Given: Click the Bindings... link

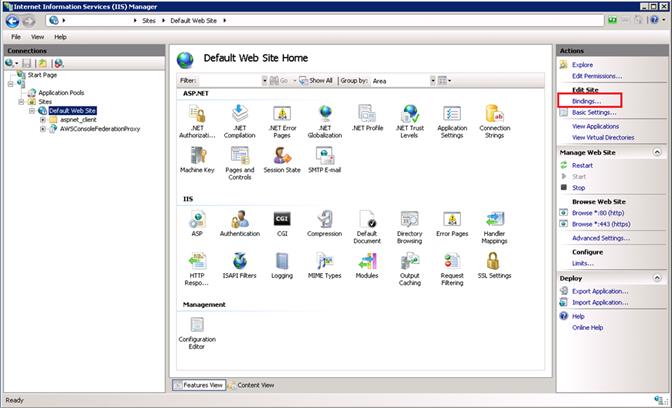Looking at the screenshot, I should coord(586,101).
